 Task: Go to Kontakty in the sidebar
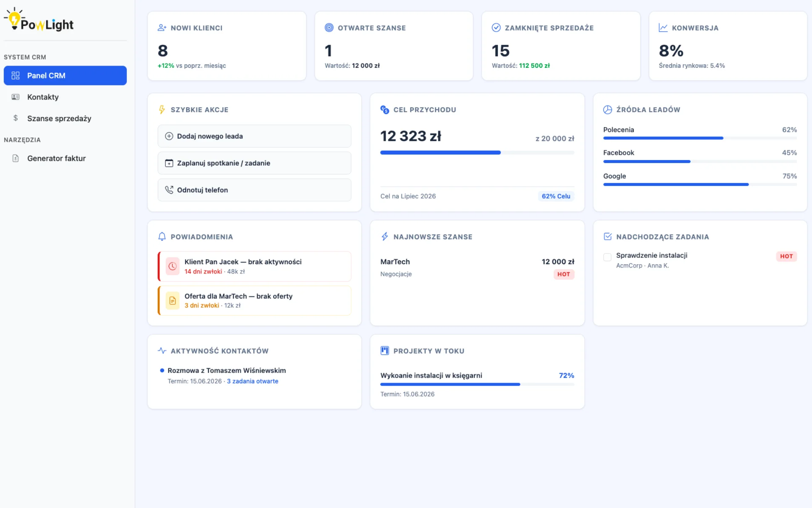coord(65,97)
